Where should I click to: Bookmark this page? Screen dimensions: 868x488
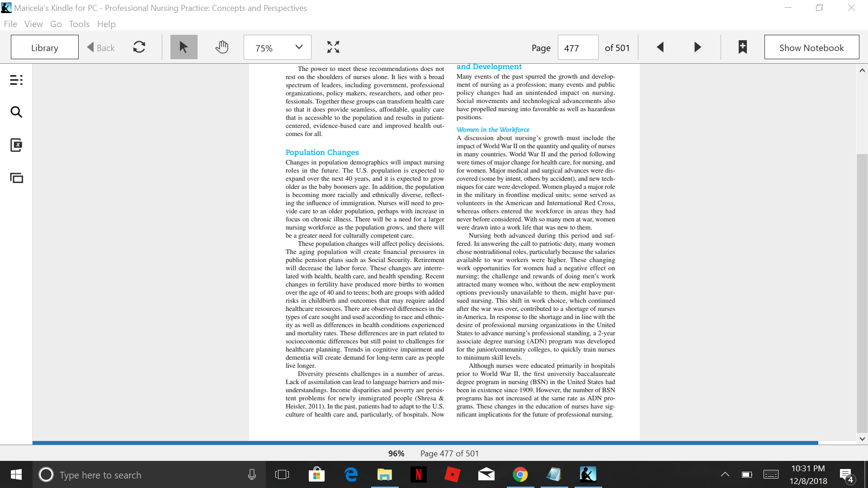click(x=742, y=47)
